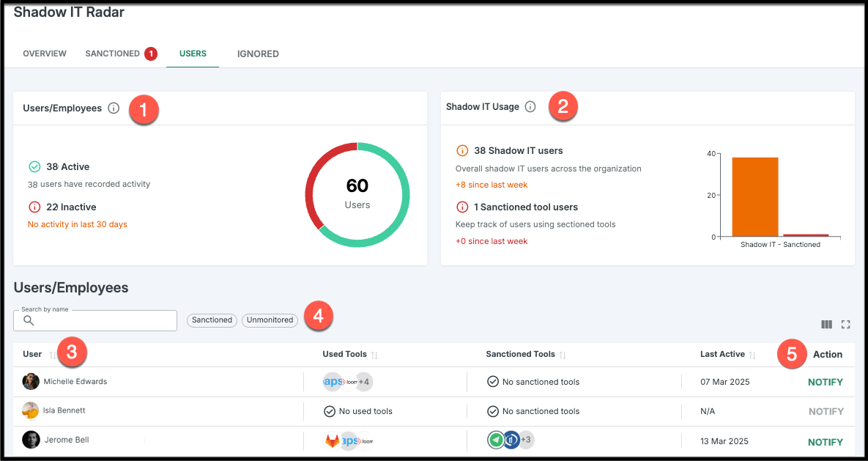Open Jerome Bell user name
This screenshot has height=461, width=868.
(67, 440)
